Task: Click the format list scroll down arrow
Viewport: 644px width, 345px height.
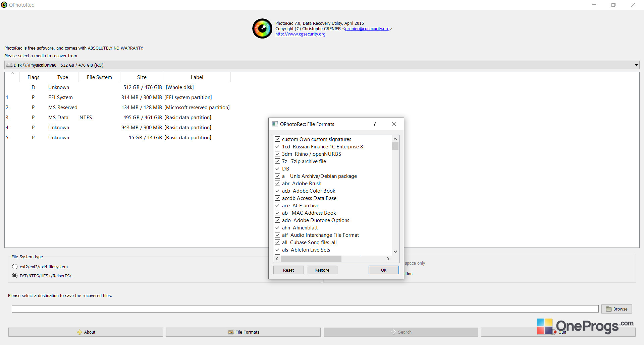Action: [x=395, y=252]
